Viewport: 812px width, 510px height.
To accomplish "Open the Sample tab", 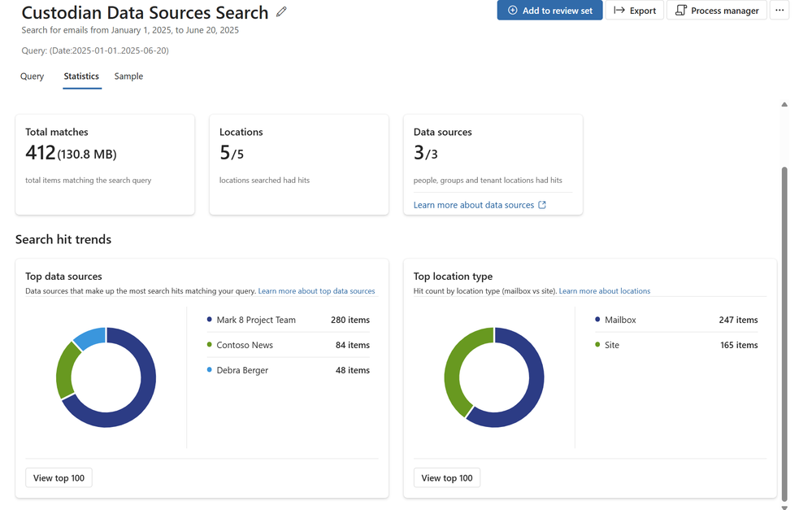I will [x=128, y=76].
